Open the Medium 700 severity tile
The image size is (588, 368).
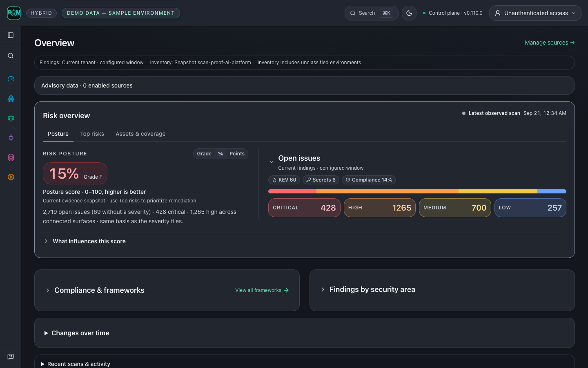[x=455, y=208]
